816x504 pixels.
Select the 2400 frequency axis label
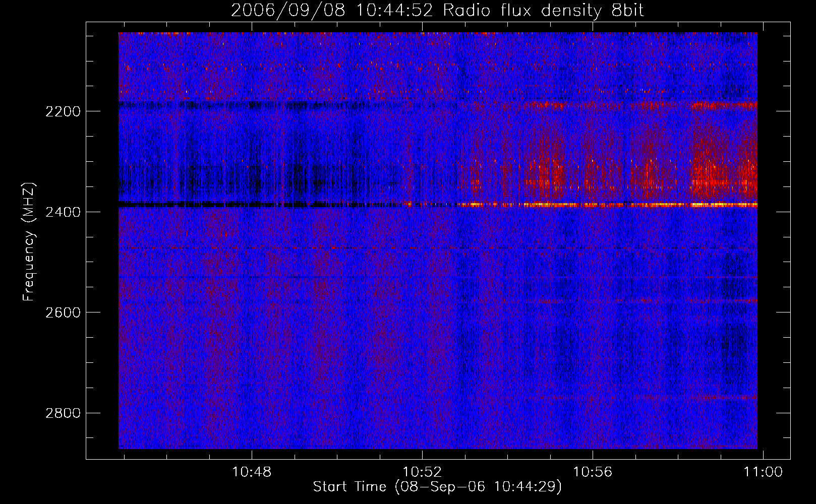pyautogui.click(x=63, y=212)
